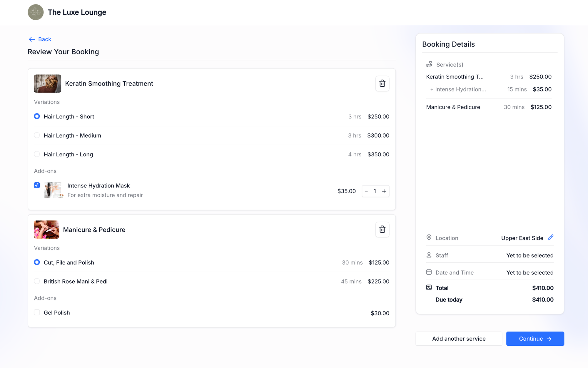Screen dimensions: 588x368
Task: Select Hair Length - Long variation
Action: (37, 154)
